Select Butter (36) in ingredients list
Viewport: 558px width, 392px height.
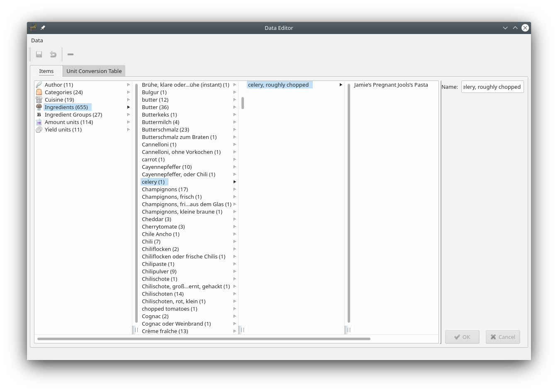pos(155,107)
